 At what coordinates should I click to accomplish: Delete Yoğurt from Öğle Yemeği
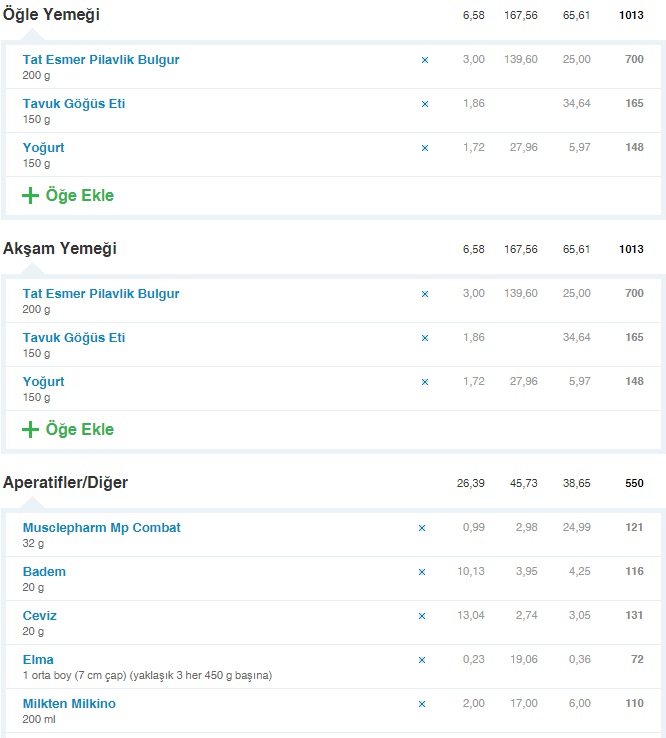point(425,148)
